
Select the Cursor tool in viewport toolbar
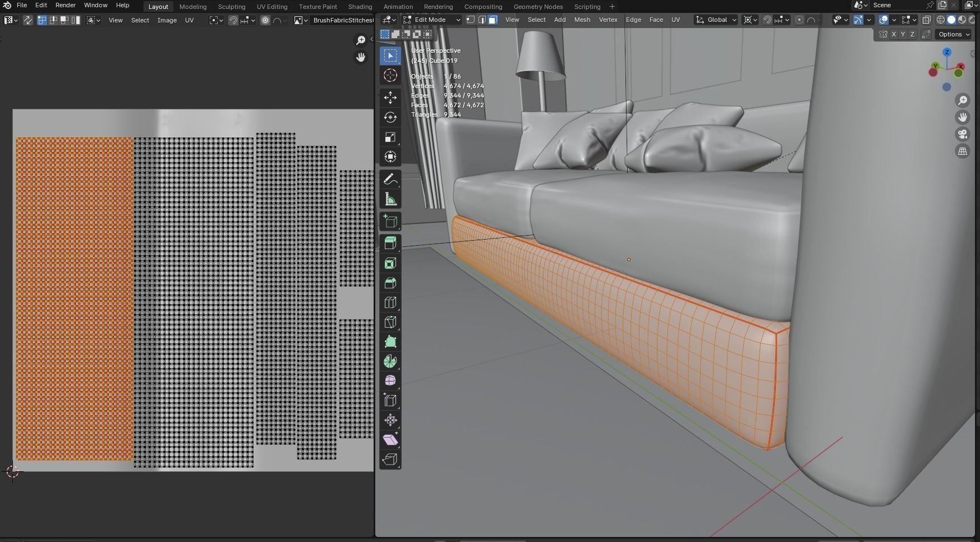[x=390, y=75]
